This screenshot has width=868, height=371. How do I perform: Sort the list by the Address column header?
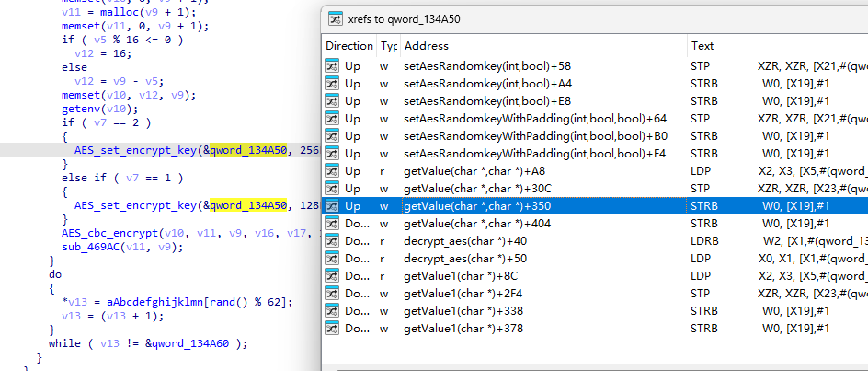pyautogui.click(x=427, y=46)
